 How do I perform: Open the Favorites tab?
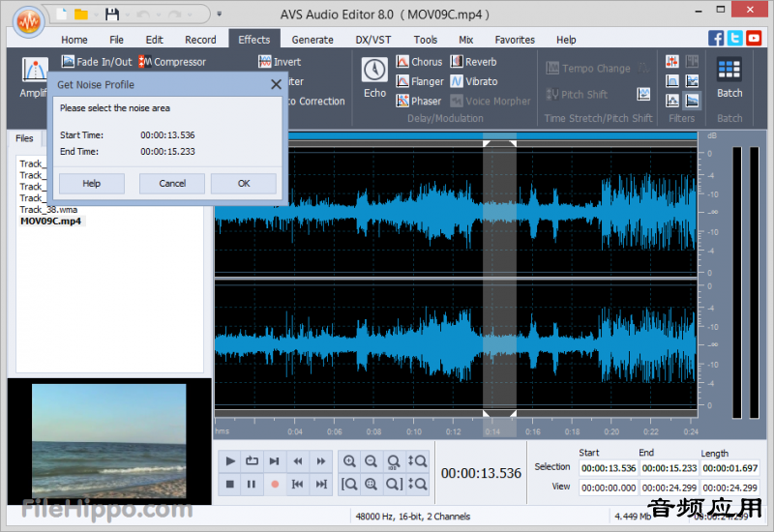tap(515, 40)
